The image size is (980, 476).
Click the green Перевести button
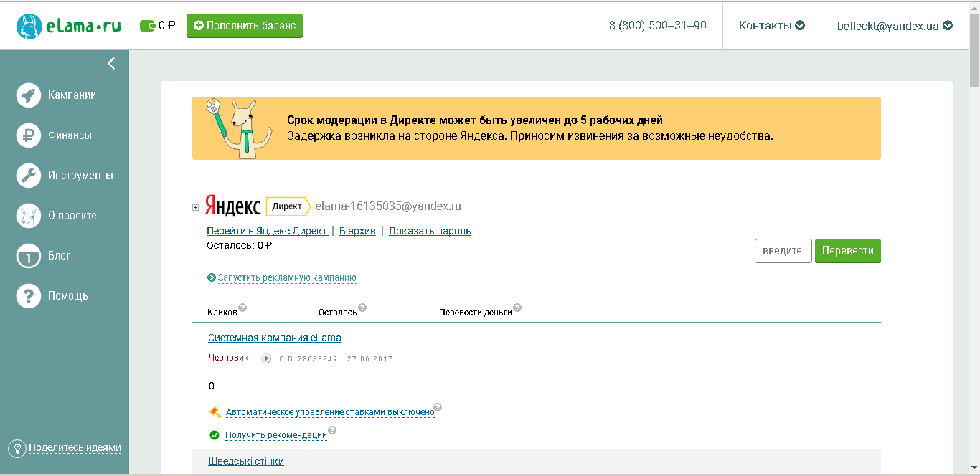[x=848, y=251]
